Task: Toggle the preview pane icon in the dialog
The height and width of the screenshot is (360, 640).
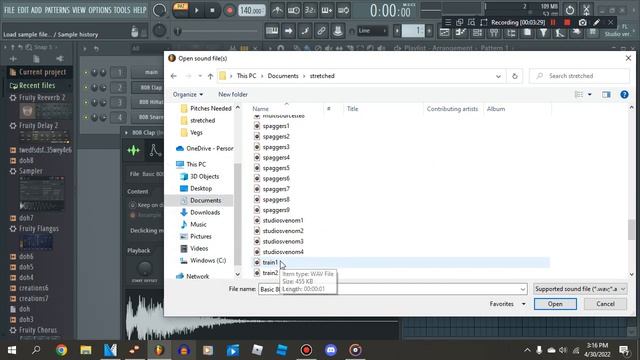Action: [606, 95]
